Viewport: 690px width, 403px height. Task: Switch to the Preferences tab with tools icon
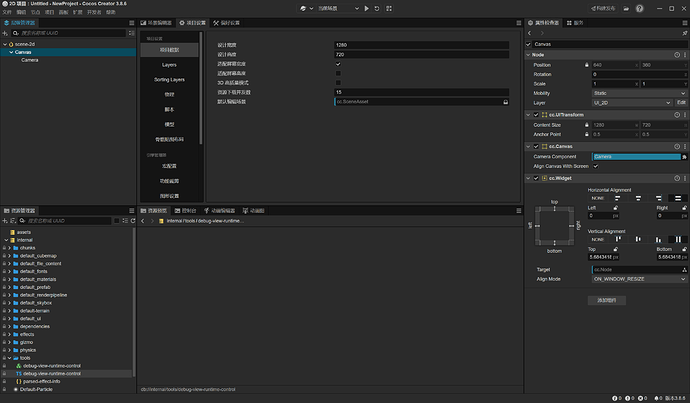tap(227, 23)
